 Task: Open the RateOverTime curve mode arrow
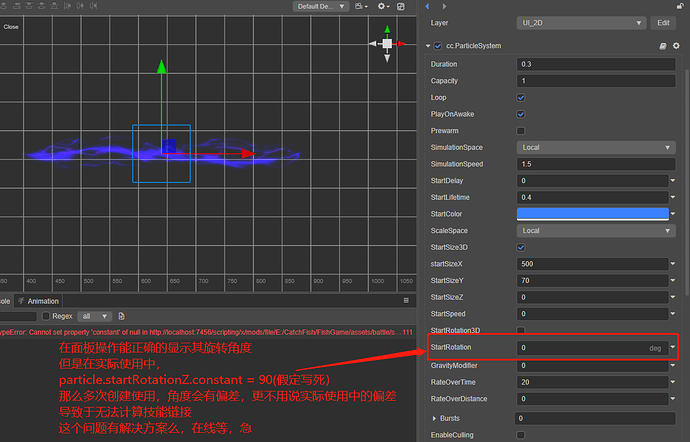pyautogui.click(x=673, y=382)
